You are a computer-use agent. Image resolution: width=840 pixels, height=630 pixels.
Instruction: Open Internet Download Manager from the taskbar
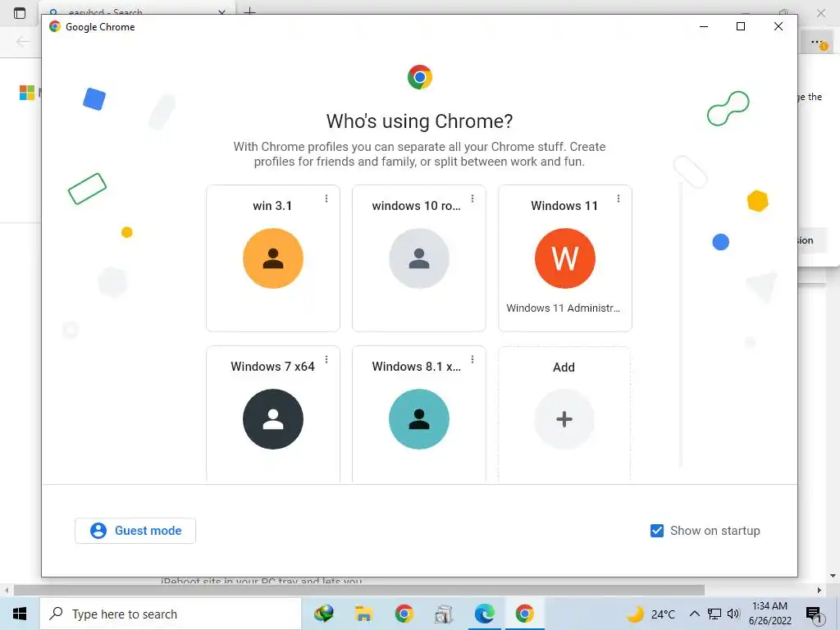coord(323,614)
